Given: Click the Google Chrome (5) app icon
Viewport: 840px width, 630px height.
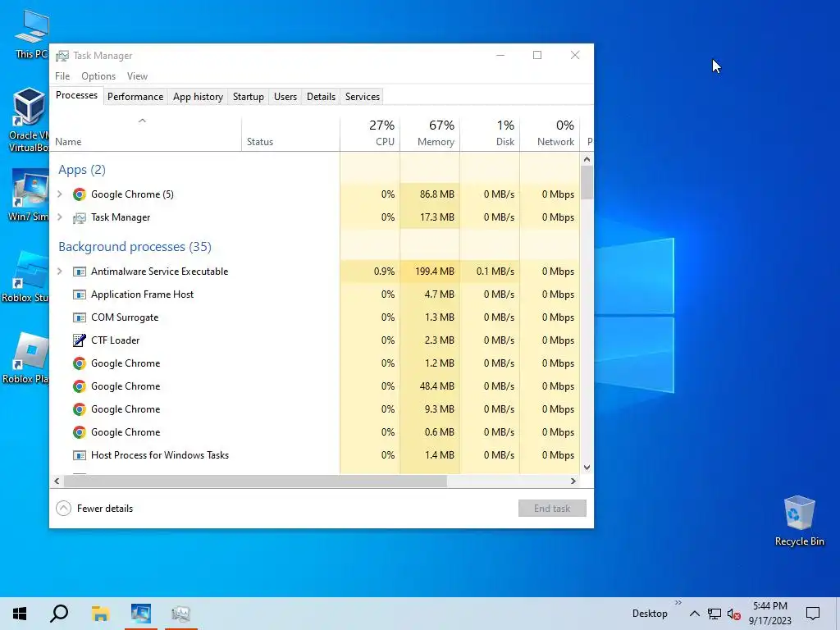Looking at the screenshot, I should 80,194.
